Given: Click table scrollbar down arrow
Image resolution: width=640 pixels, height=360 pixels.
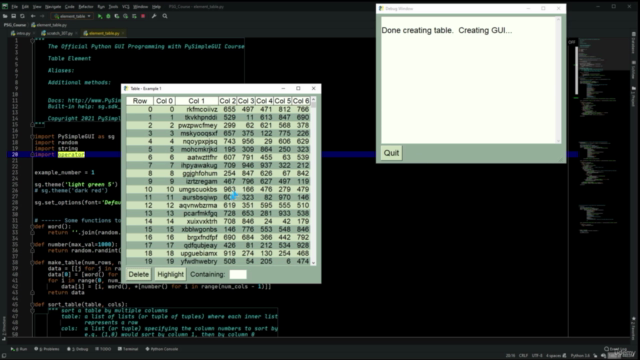Looking at the screenshot, I should (x=313, y=263).
